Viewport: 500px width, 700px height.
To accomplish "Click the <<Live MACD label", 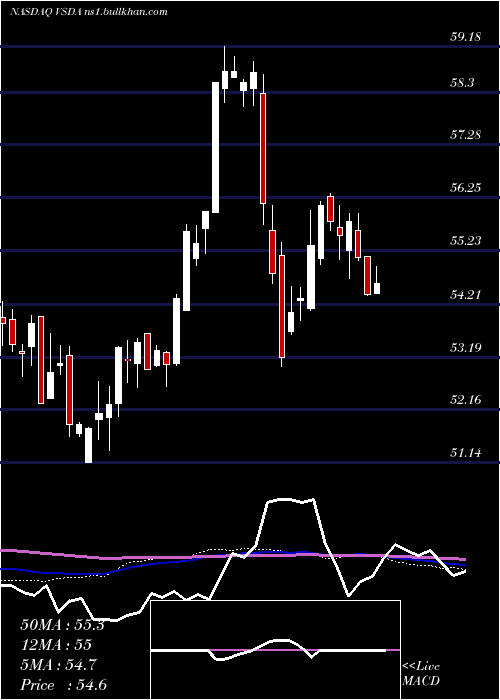I will point(421,673).
